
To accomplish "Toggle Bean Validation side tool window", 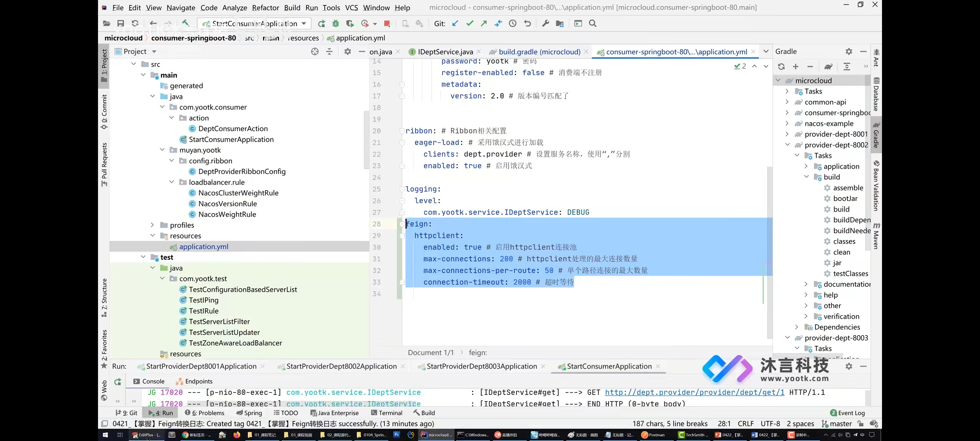I will pyautogui.click(x=876, y=186).
